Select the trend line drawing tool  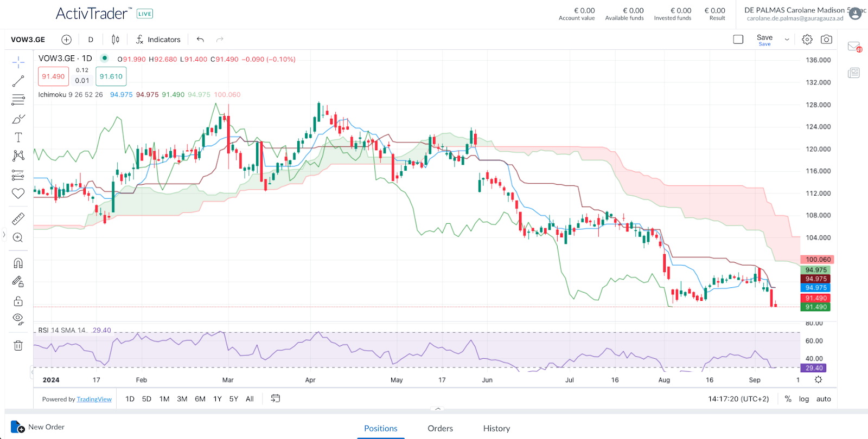tap(18, 81)
